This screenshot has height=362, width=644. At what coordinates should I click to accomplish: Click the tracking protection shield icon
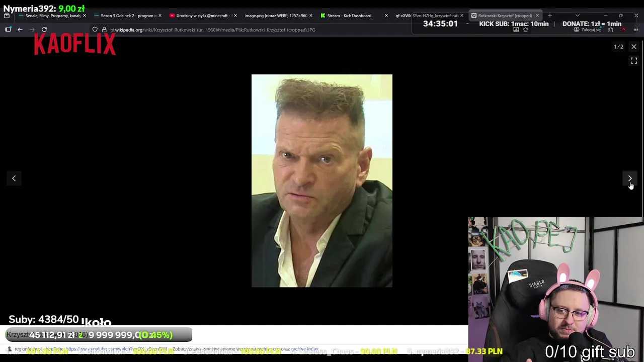tap(95, 30)
